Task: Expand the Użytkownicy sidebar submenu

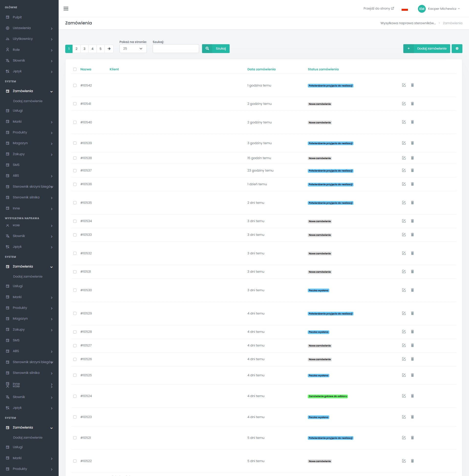Action: (29, 39)
